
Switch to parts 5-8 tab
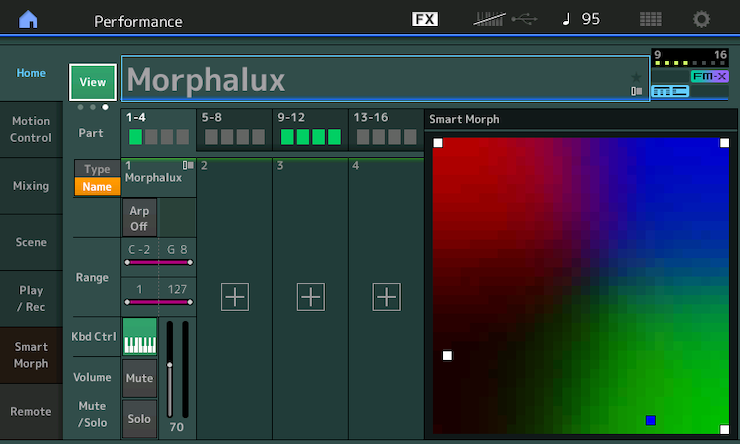coord(234,130)
